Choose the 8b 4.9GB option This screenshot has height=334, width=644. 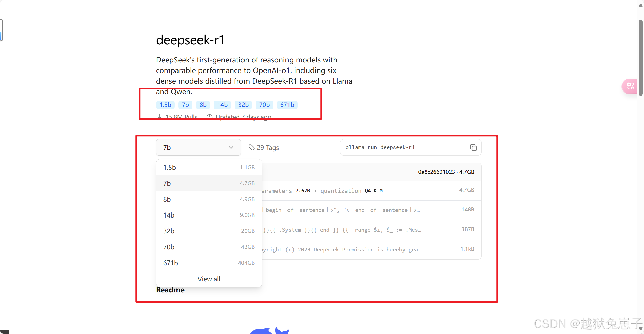209,199
